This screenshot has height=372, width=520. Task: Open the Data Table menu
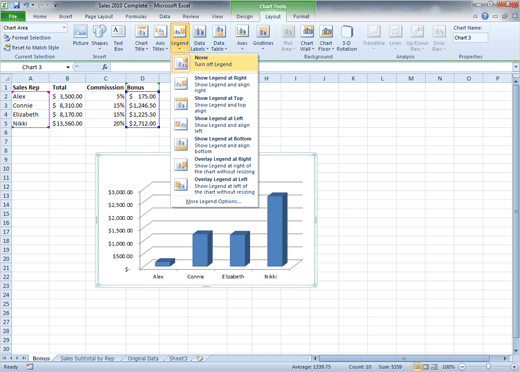click(x=219, y=37)
